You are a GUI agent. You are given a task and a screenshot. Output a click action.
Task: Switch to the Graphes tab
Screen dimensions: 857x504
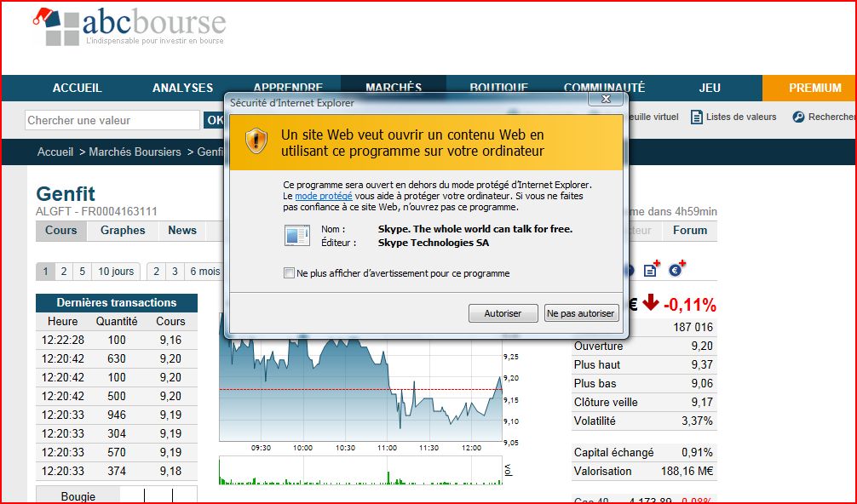click(123, 231)
